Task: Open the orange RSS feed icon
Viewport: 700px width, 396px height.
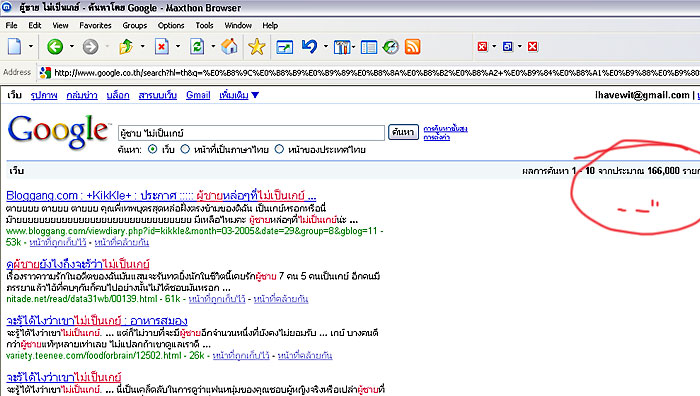Action: pyautogui.click(x=412, y=47)
